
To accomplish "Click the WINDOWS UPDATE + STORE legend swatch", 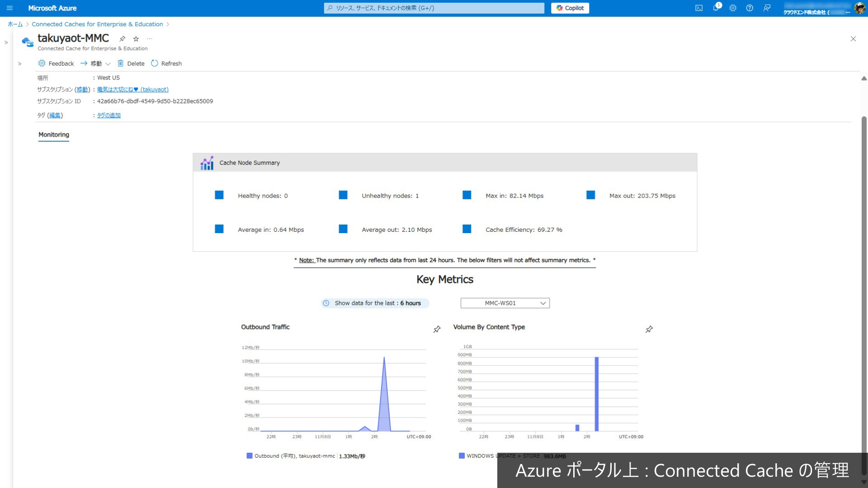I will click(x=462, y=455).
